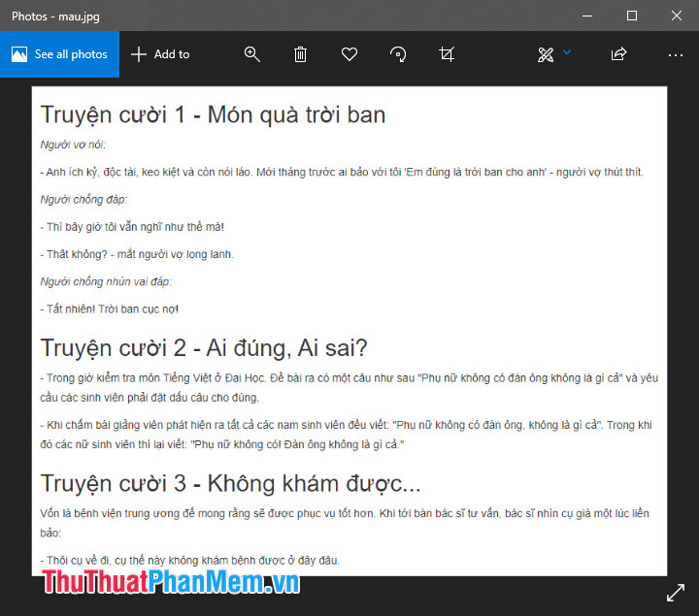The image size is (699, 616).
Task: Rotate the image using the rotate icon
Action: click(398, 54)
